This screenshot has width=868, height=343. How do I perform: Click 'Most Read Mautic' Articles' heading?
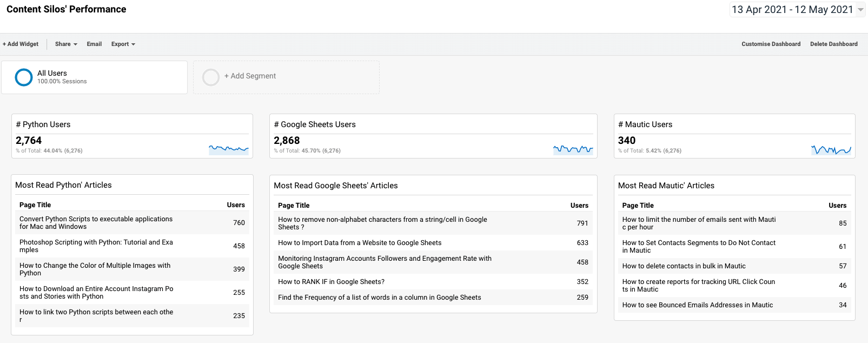tap(666, 186)
